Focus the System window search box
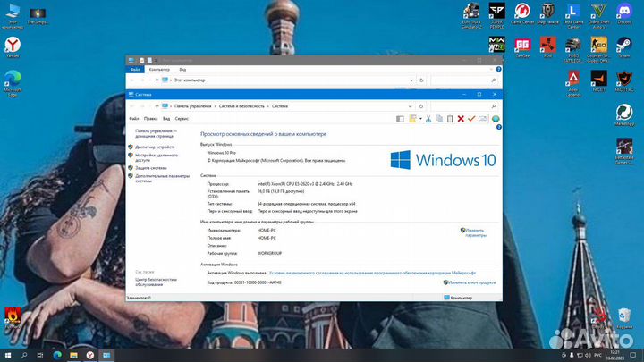 click(464, 106)
